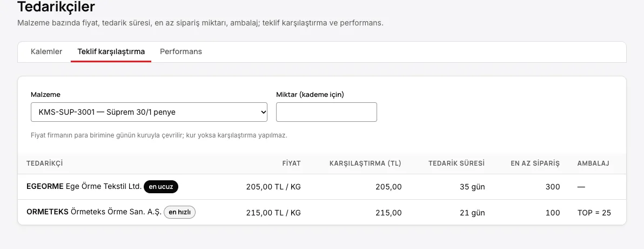Open the Performans tab
Screen dimensions: 644x249
pos(180,52)
